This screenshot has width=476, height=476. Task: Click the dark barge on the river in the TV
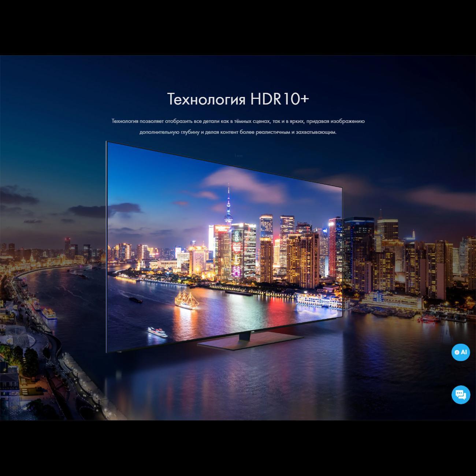coord(135,300)
